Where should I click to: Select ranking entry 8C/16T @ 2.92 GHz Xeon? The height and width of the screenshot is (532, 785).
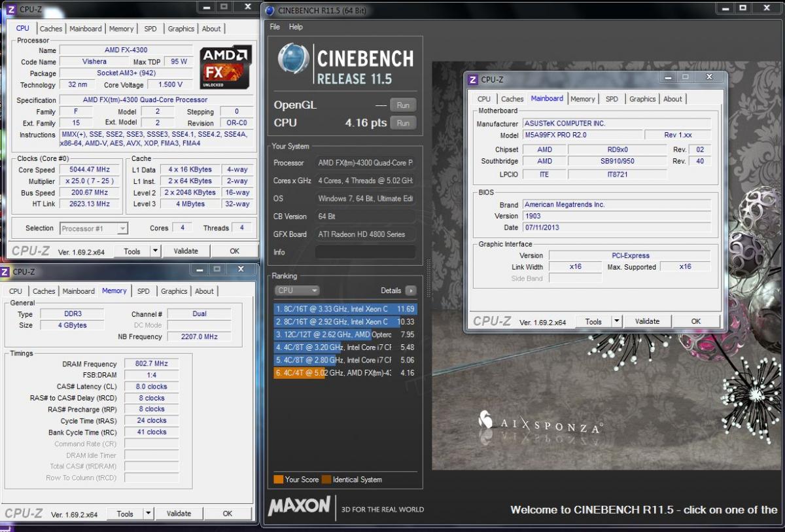[x=345, y=322]
